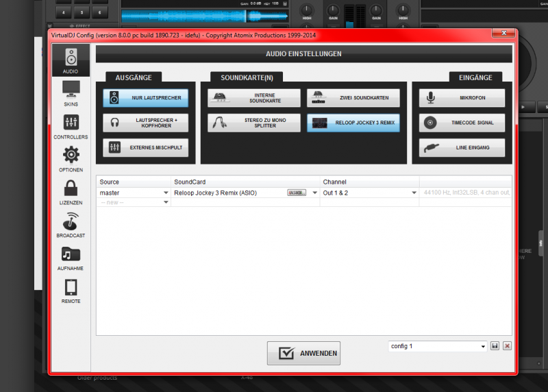The width and height of the screenshot is (548, 392).
Task: Choose Zwei Soundkarten option
Action: 353,97
